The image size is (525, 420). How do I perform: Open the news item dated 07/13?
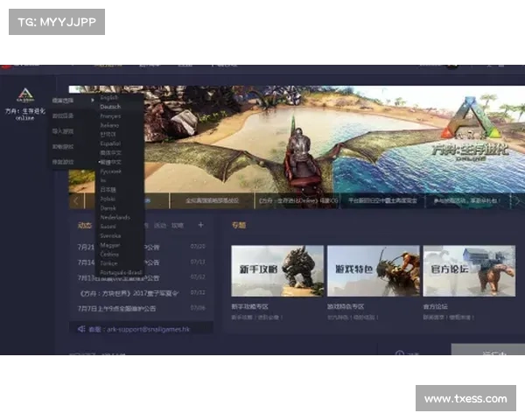pyautogui.click(x=141, y=262)
